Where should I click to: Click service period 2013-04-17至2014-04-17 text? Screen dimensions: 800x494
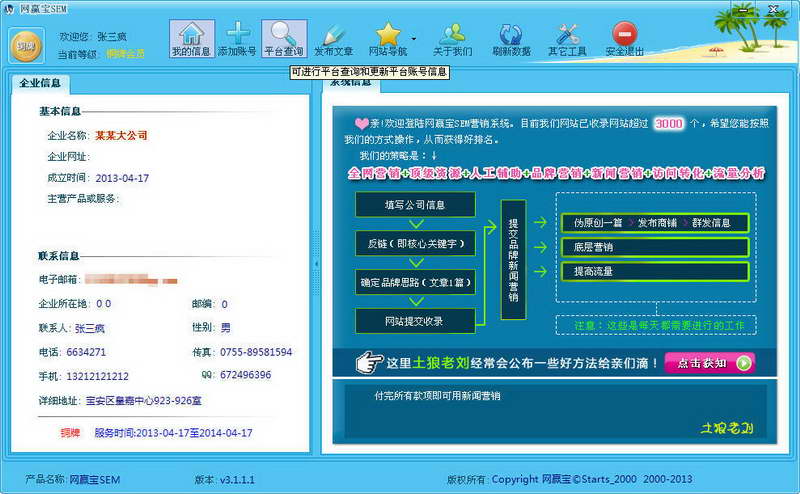(173, 433)
